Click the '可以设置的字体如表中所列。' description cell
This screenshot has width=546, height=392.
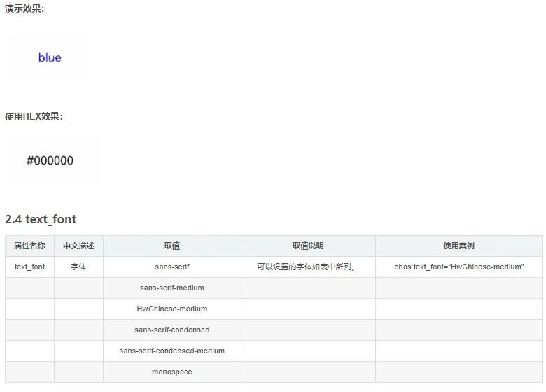point(308,267)
